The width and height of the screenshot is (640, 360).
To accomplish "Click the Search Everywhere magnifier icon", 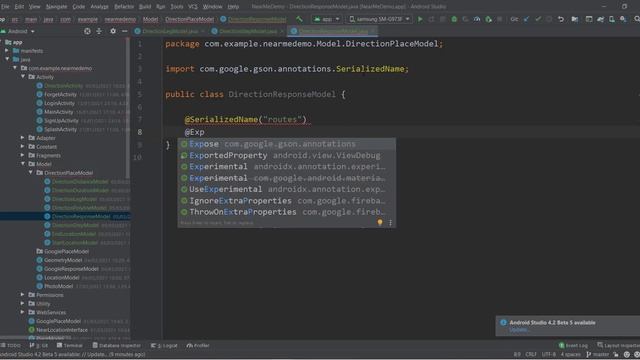I will (636, 19).
